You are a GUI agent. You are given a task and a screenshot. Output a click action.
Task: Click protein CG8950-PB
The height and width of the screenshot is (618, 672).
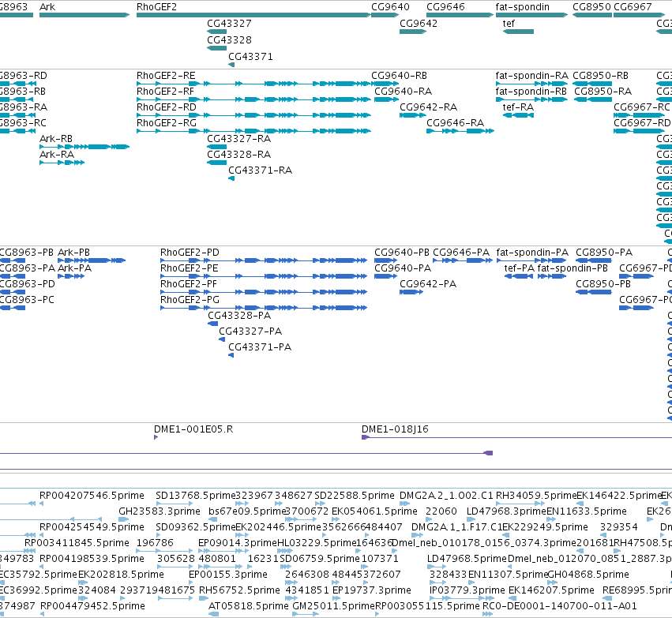click(594, 292)
